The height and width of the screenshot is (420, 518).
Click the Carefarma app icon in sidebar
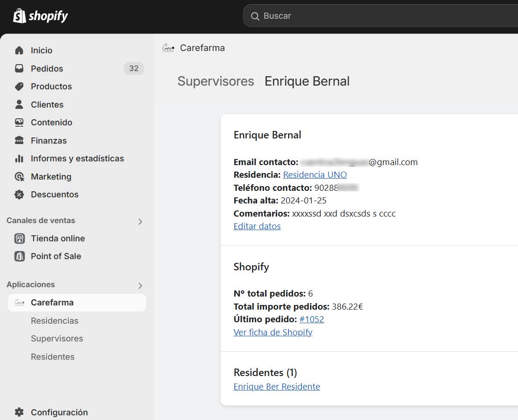pos(20,303)
